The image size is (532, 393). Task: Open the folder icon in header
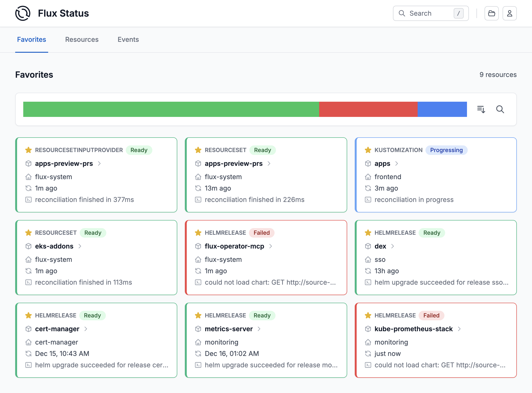(x=491, y=13)
